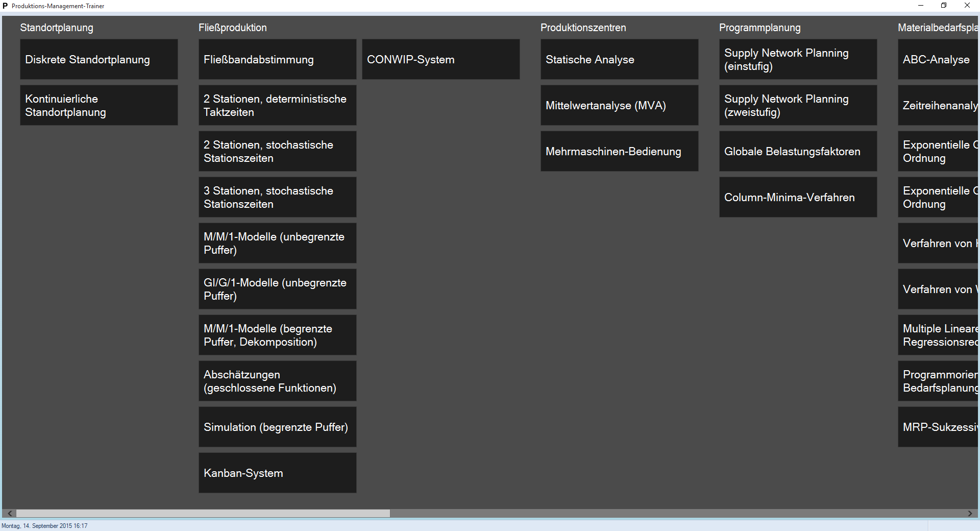Select Kontinuierliche Standortplanung module
Screen dimensions: 980x531
[99, 105]
